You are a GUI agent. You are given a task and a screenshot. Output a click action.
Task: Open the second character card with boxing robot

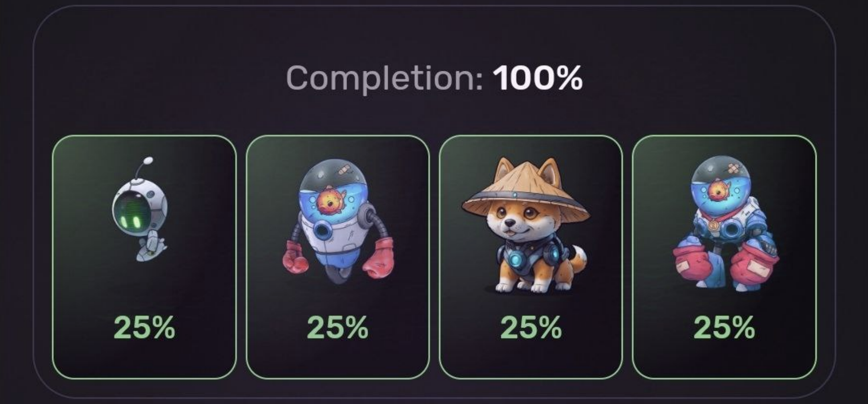337,257
